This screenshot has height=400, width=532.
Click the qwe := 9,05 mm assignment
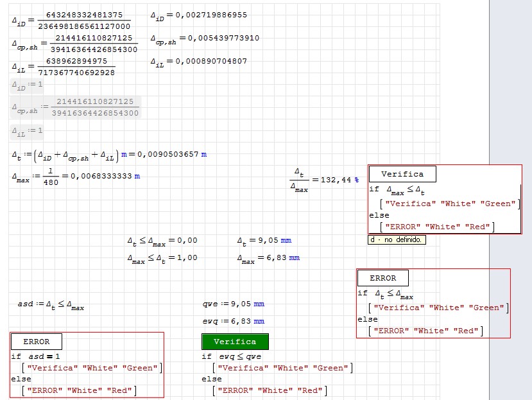233,304
